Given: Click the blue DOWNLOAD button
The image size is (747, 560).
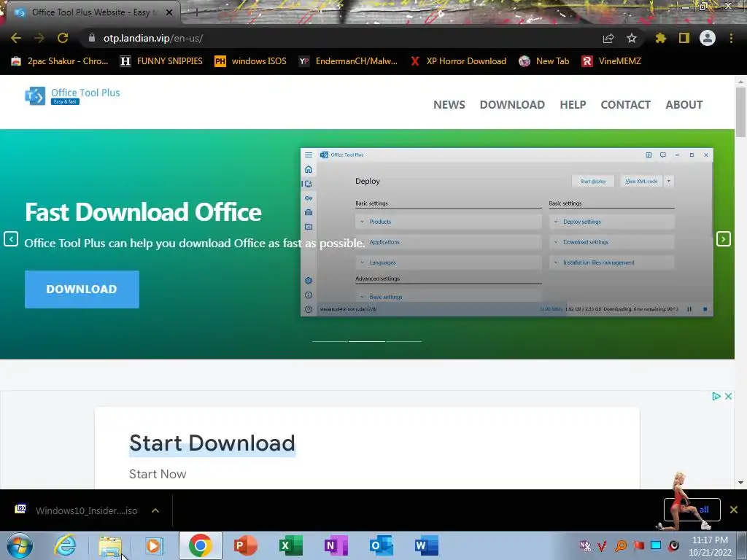Looking at the screenshot, I should coord(82,289).
